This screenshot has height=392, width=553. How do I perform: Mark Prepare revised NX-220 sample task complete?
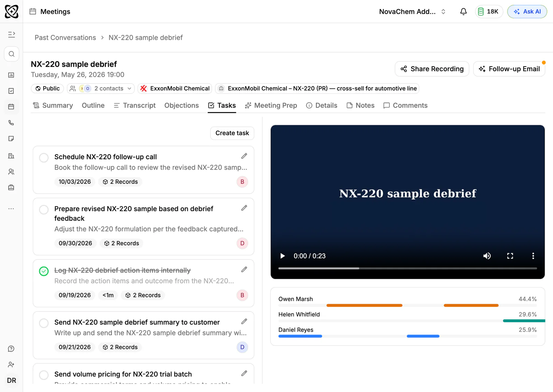pos(44,209)
